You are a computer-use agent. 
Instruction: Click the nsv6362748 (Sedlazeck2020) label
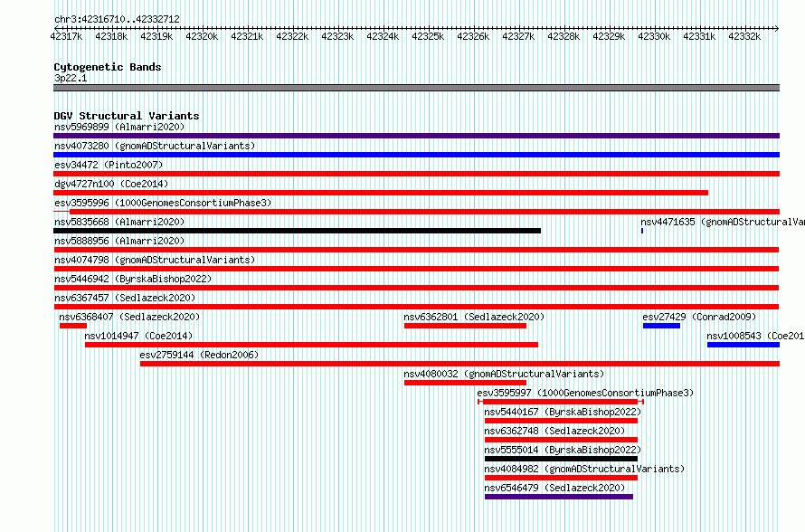click(554, 431)
